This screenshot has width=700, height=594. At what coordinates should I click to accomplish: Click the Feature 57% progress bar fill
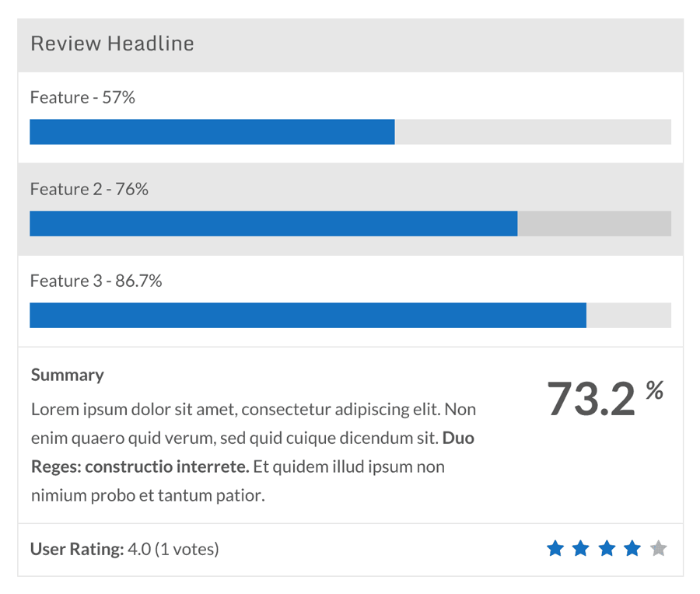pos(212,131)
